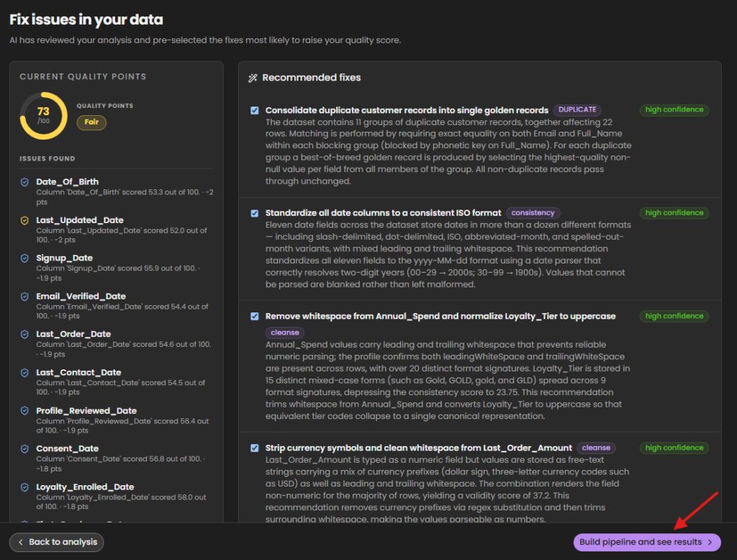Click the shield icon beside Email_Verified_Date
Screen dimensions: 737x560
(x=24, y=297)
